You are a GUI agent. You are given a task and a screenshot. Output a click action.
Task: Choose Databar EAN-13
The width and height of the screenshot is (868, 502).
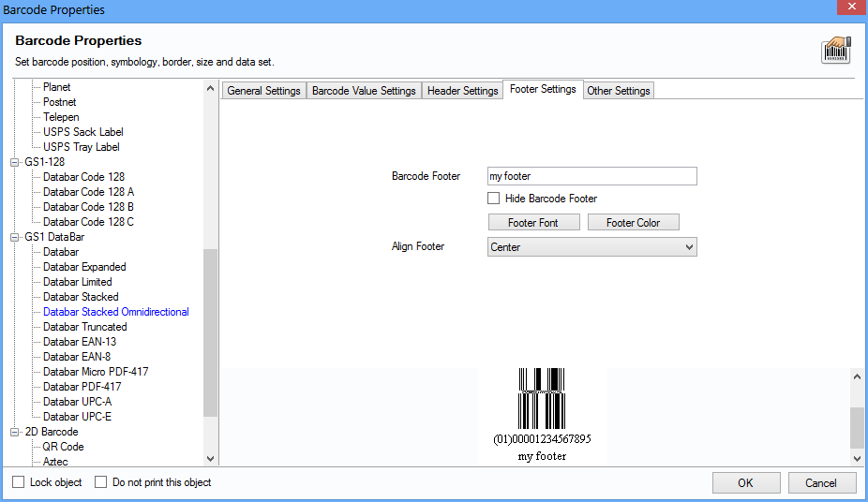pyautogui.click(x=80, y=342)
